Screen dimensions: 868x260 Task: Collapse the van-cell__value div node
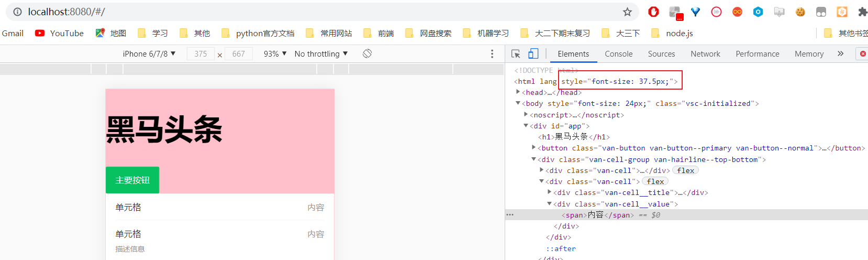549,203
